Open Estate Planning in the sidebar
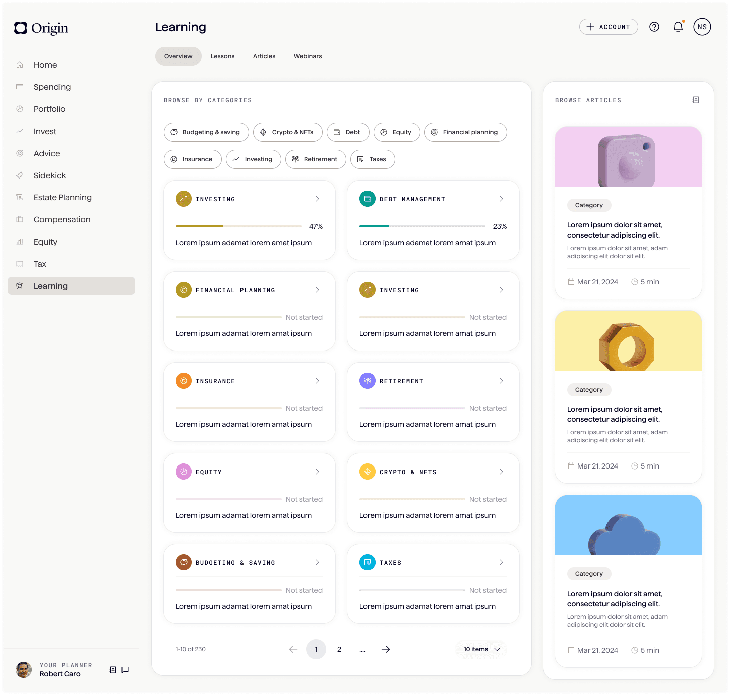 point(71,197)
